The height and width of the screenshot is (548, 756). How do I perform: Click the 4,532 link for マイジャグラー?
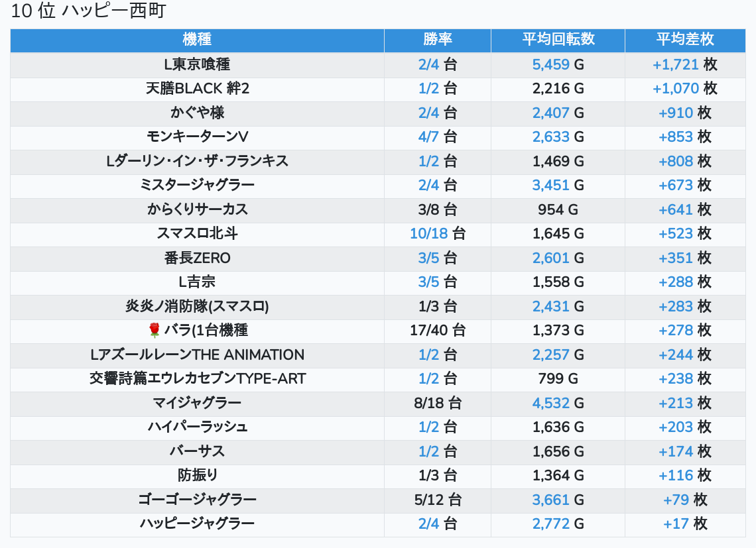click(x=550, y=403)
